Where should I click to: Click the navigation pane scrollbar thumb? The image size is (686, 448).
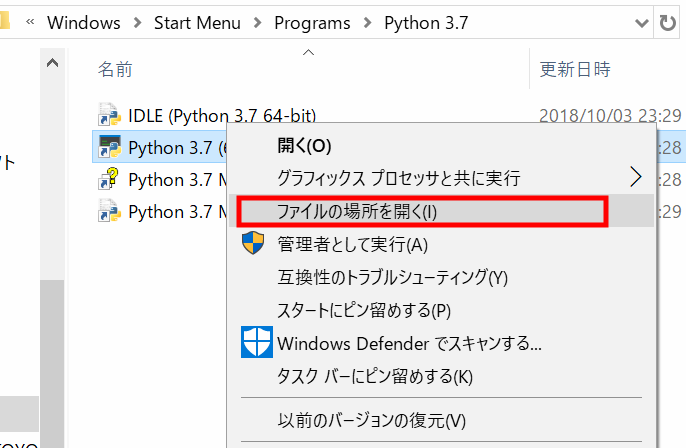click(52, 363)
